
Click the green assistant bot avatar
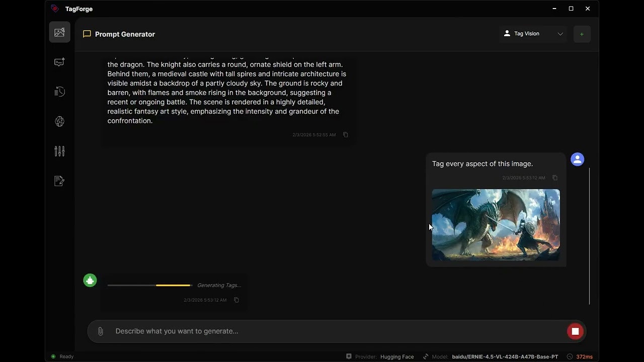coord(90,281)
